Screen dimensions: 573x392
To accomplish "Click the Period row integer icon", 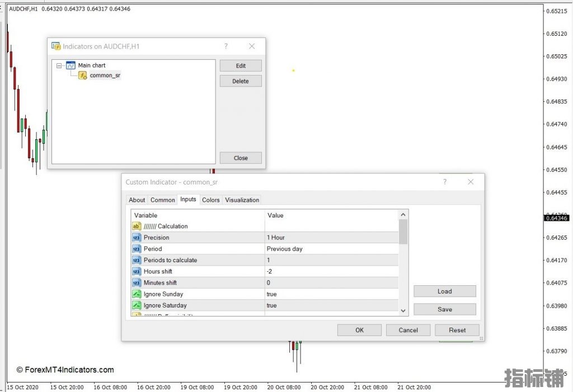I will (137, 249).
